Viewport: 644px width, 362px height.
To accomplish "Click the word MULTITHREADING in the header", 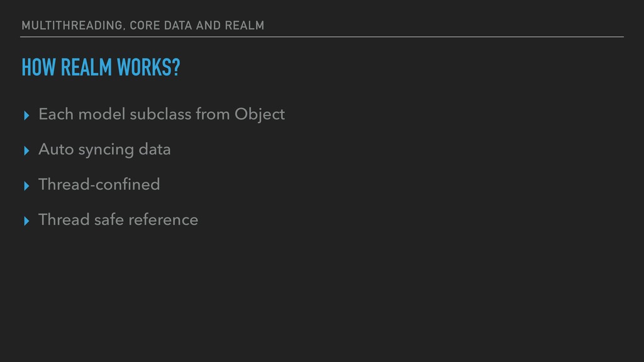I will (x=72, y=25).
